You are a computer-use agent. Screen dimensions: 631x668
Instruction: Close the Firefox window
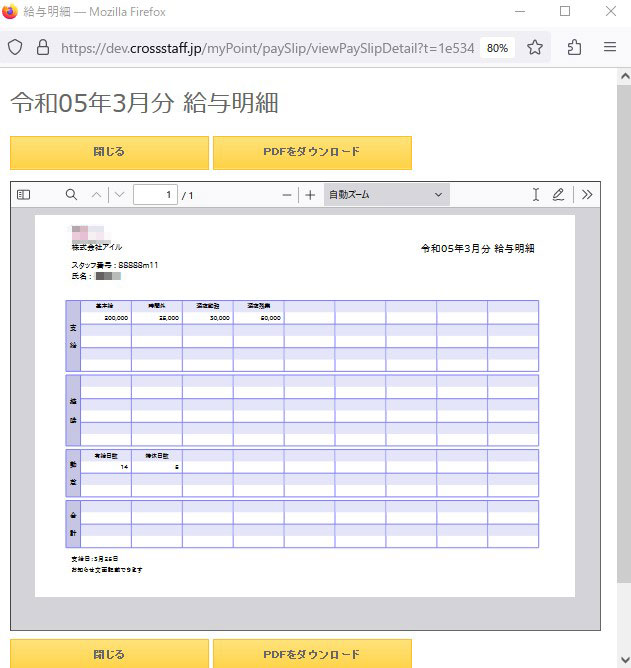pyautogui.click(x=611, y=12)
